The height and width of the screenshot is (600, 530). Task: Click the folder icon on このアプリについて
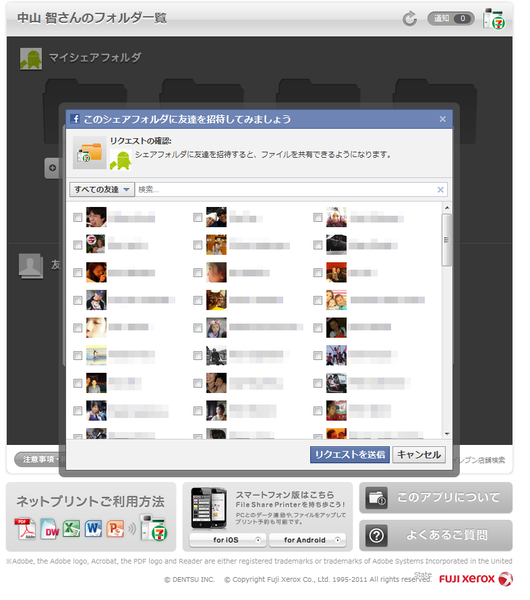click(x=377, y=498)
